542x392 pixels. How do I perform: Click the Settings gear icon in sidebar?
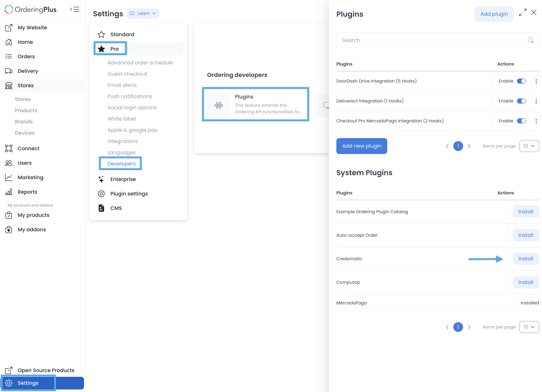point(9,383)
